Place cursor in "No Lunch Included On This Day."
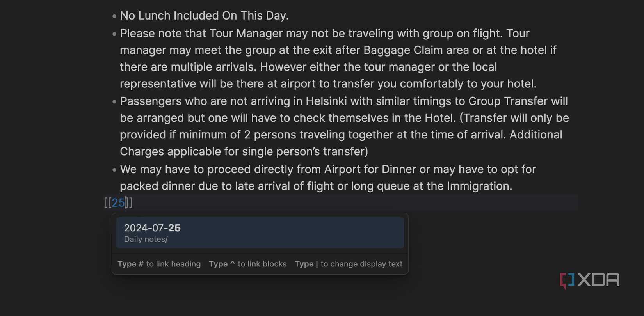644x316 pixels. coord(204,16)
